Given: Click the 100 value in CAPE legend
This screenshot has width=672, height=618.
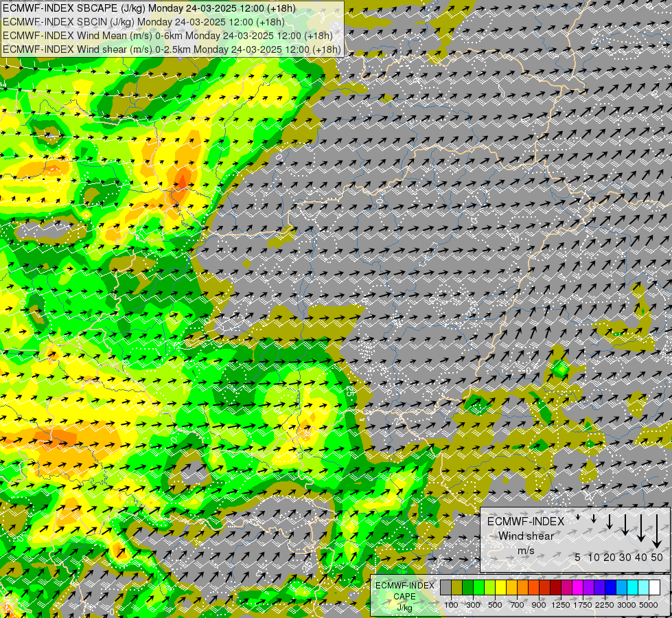Looking at the screenshot, I should pyautogui.click(x=451, y=605).
